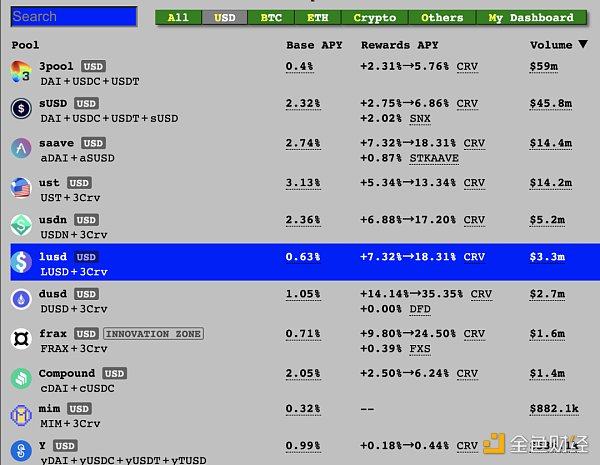Click the ust flag pool icon
The image size is (600, 465).
coord(21,188)
